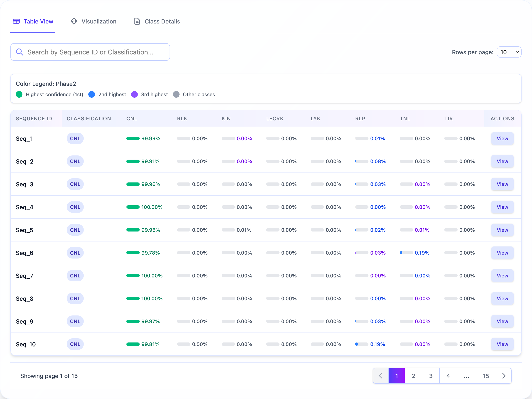Image resolution: width=532 pixels, height=399 pixels.
Task: Click the Table View grid icon
Action: coord(16,21)
